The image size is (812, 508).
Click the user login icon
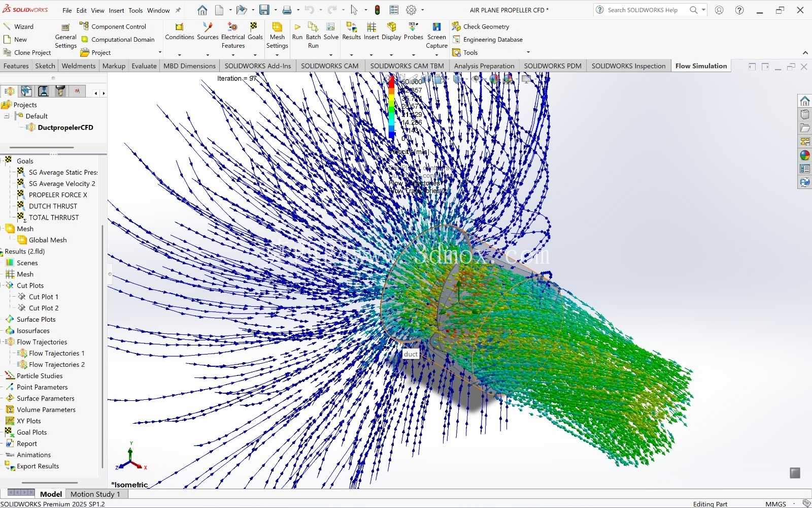click(x=719, y=10)
